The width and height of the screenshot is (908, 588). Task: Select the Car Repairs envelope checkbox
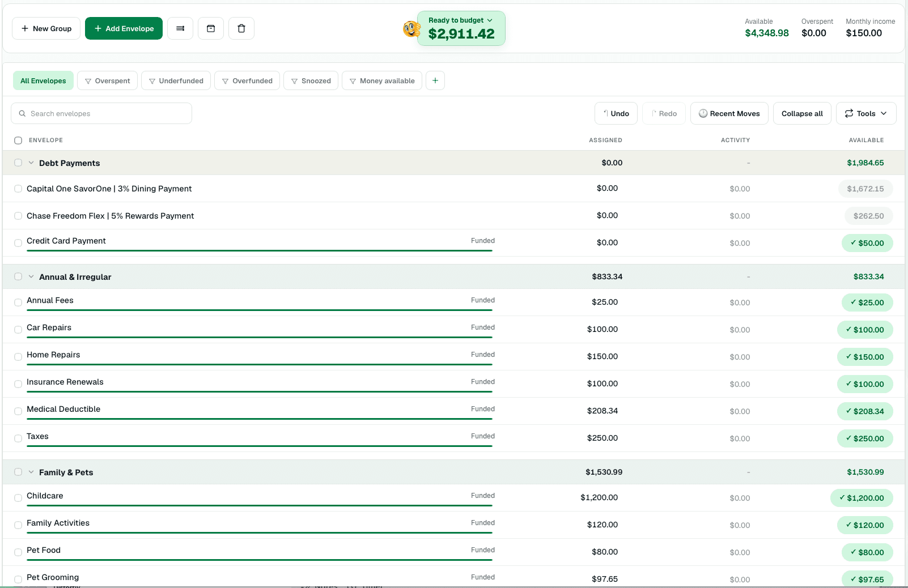point(18,330)
